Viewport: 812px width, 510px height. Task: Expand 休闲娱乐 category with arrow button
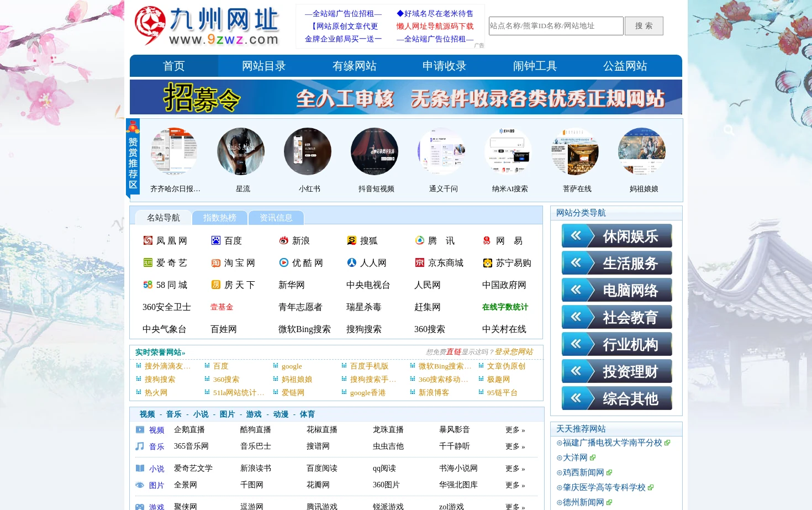click(616, 235)
